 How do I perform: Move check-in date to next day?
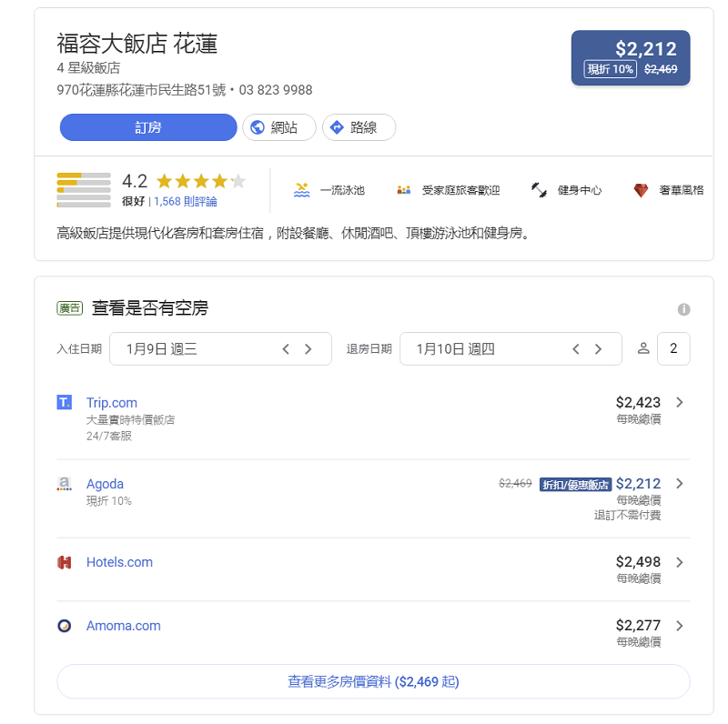click(308, 349)
